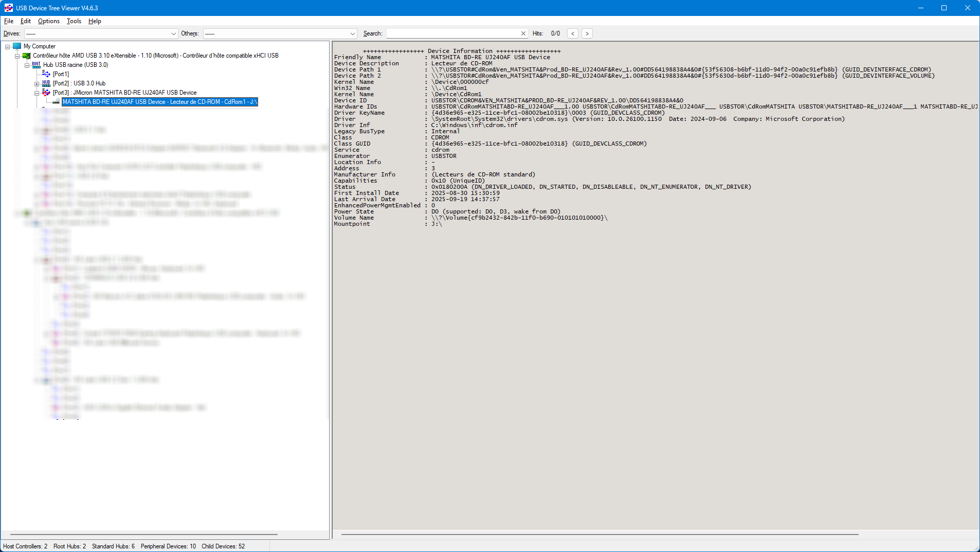Close the USB Device Tree Viewer window
Viewport: 980px width, 552px height.
(x=968, y=8)
